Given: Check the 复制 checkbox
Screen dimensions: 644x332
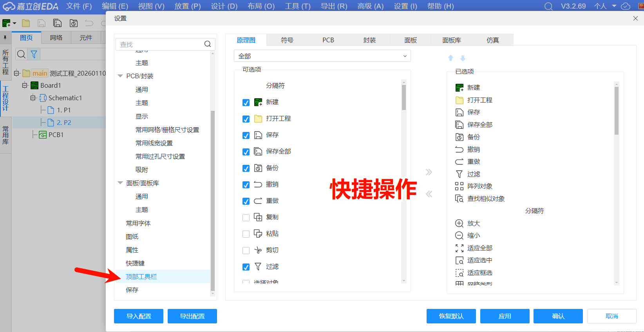Looking at the screenshot, I should (x=246, y=218).
